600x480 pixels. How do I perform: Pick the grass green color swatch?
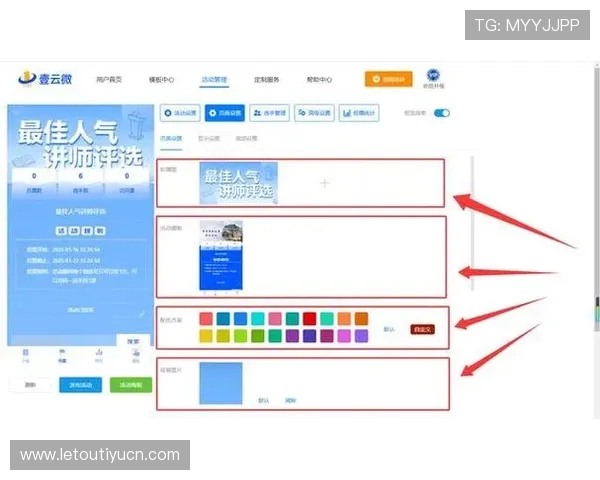click(258, 336)
